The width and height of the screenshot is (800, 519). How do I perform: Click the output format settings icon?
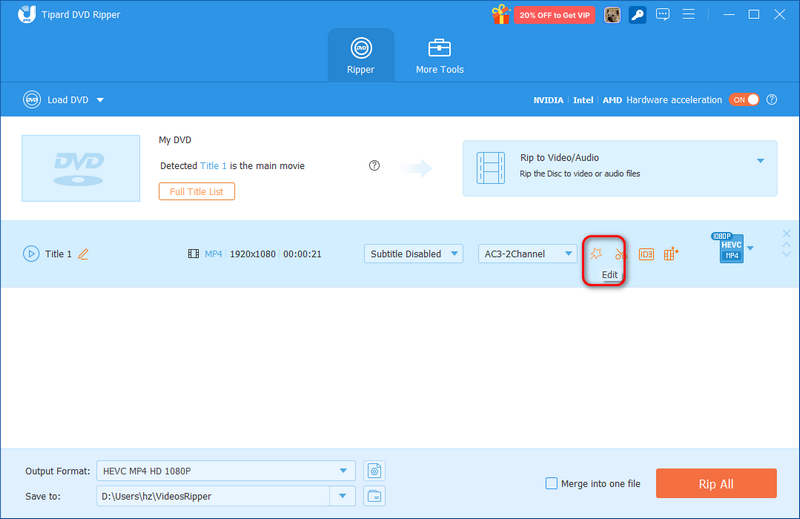click(x=374, y=471)
